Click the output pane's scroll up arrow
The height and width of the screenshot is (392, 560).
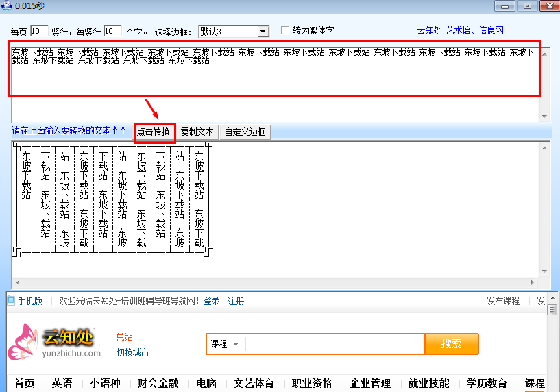click(x=544, y=148)
